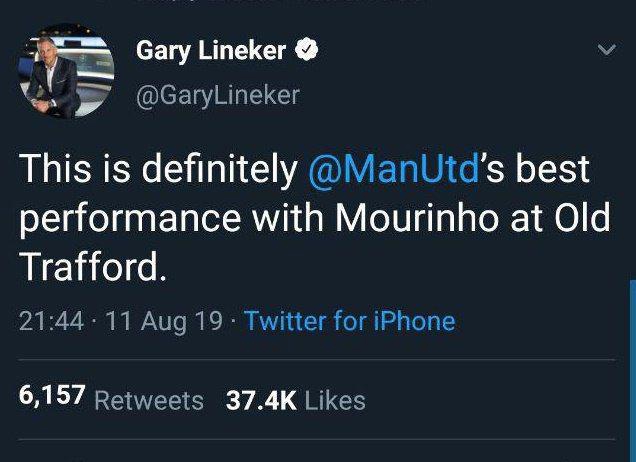Click the word This starting the tweet
Viewport: 636px width, 462px height.
tap(55, 170)
